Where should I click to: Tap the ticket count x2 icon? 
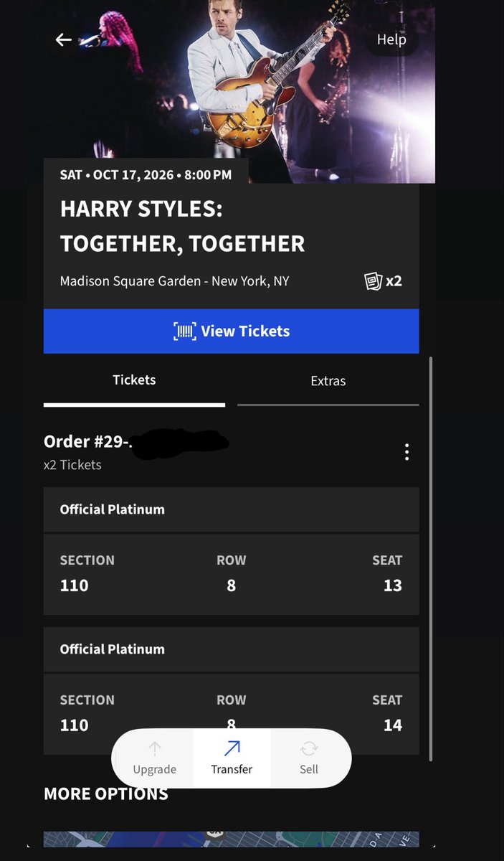click(x=383, y=281)
